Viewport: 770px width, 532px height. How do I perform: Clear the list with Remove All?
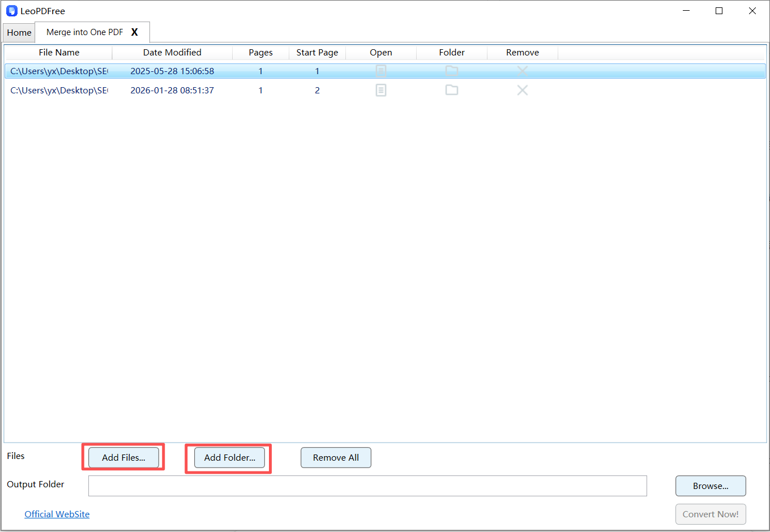click(x=336, y=457)
